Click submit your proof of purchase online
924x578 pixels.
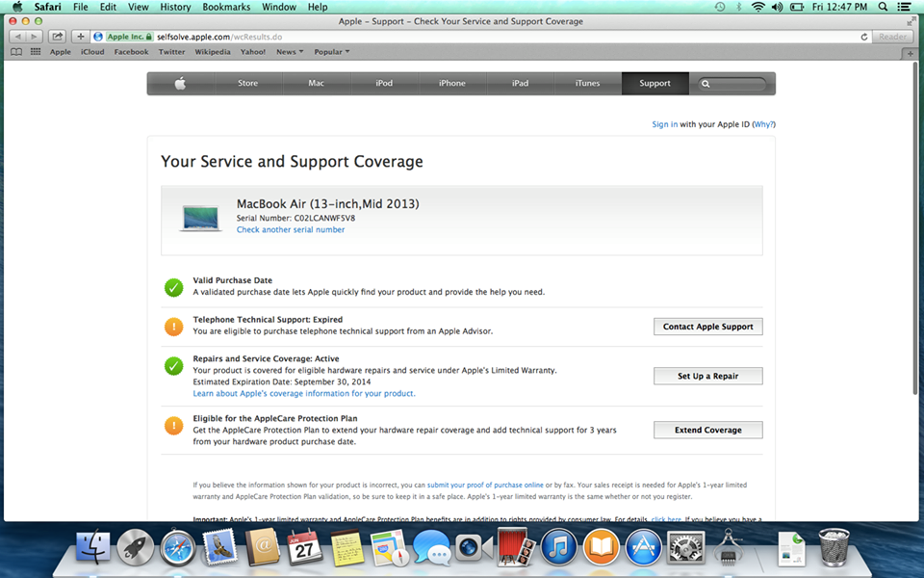point(485,485)
